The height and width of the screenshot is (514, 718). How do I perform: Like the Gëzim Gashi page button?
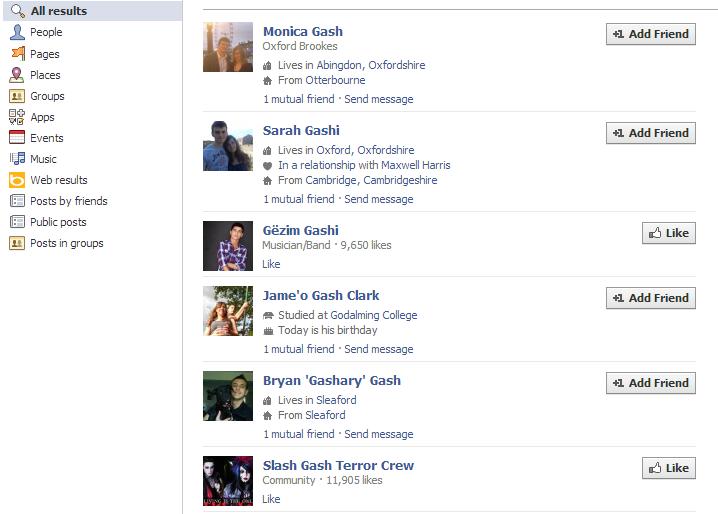pos(669,233)
